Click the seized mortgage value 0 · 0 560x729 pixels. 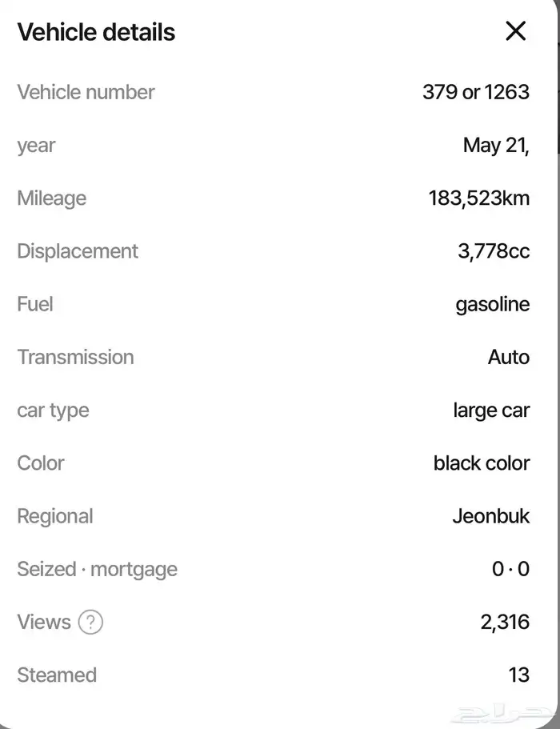click(510, 569)
